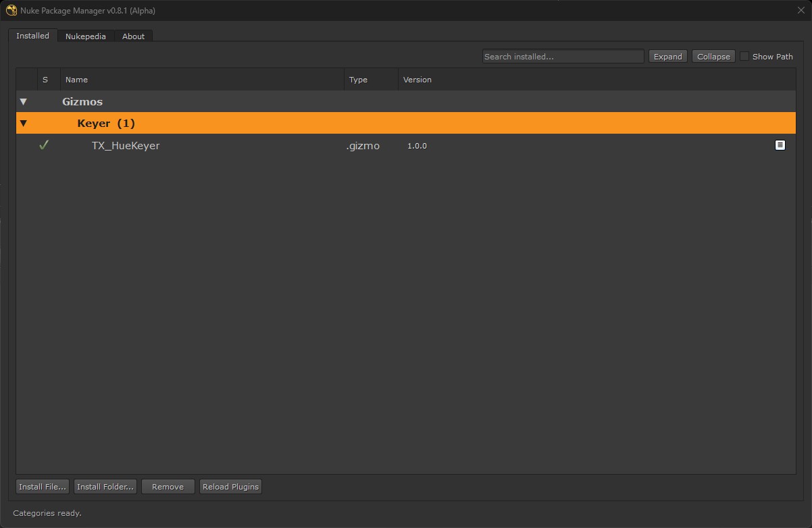The height and width of the screenshot is (528, 812).
Task: Focus the Search installed field
Action: (563, 57)
